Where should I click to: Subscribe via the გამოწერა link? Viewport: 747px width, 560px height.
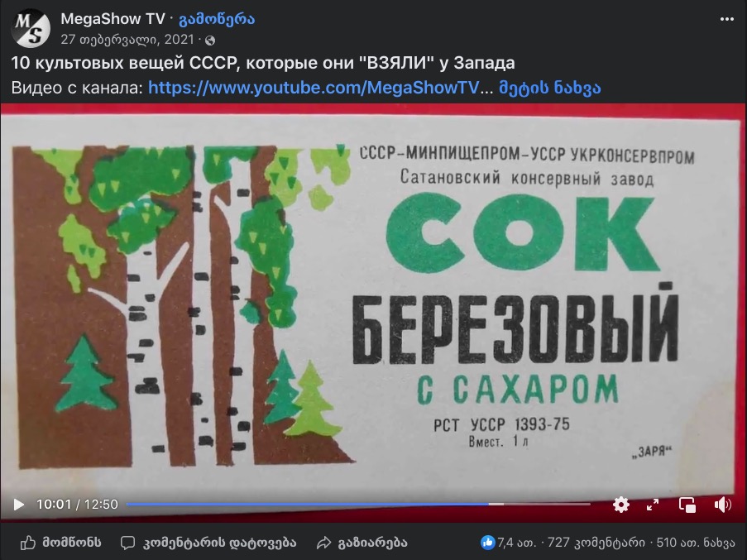click(x=216, y=19)
